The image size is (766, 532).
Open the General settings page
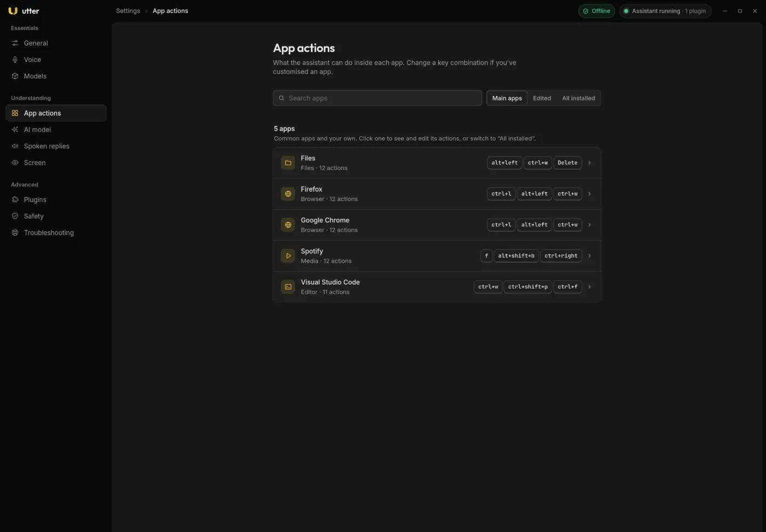pyautogui.click(x=56, y=43)
